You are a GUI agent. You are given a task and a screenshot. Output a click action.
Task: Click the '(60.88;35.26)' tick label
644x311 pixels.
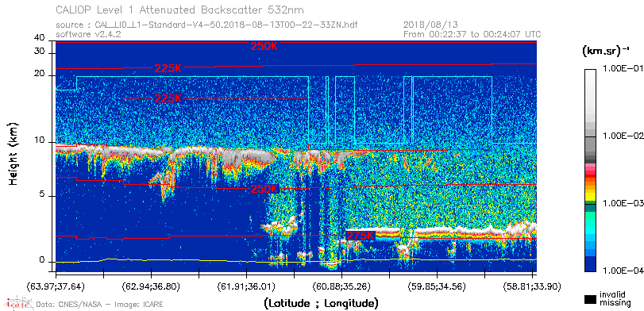tap(341, 286)
